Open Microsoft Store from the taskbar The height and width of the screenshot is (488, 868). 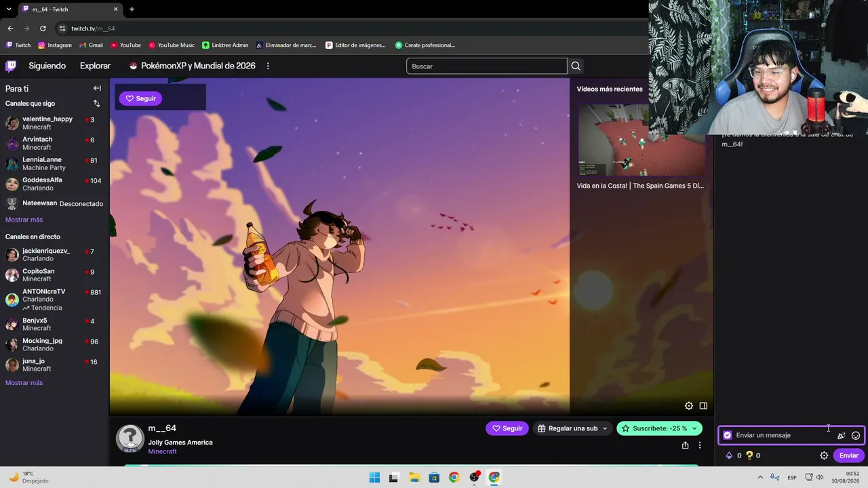tap(434, 477)
